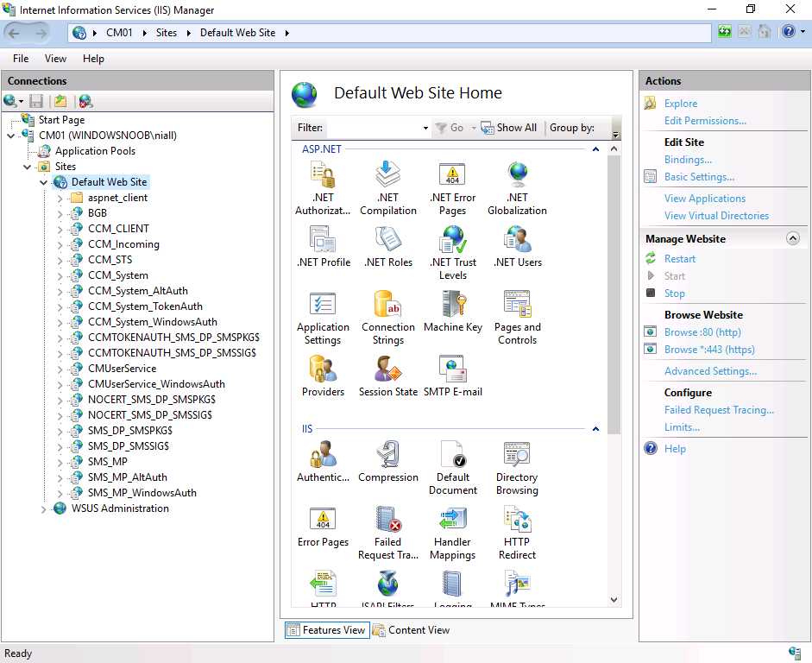812x663 pixels.
Task: Open Error Pages feature in IIS group
Action: point(323,527)
